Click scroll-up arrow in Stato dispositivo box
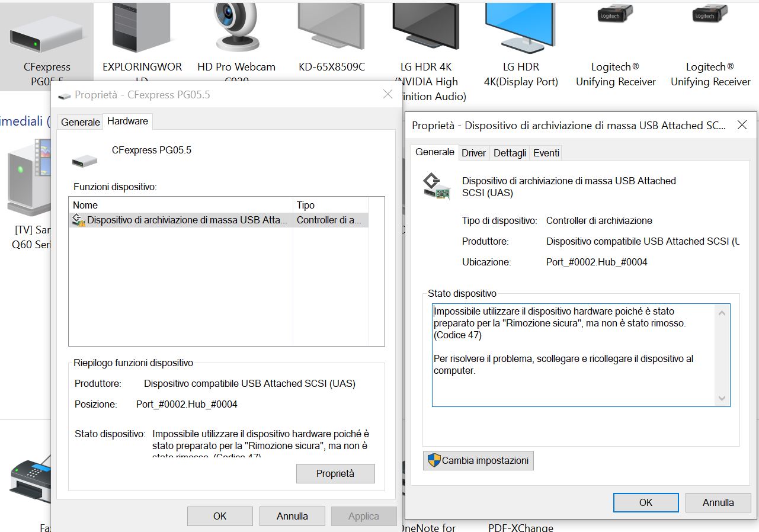This screenshot has height=532, width=759. [x=722, y=313]
